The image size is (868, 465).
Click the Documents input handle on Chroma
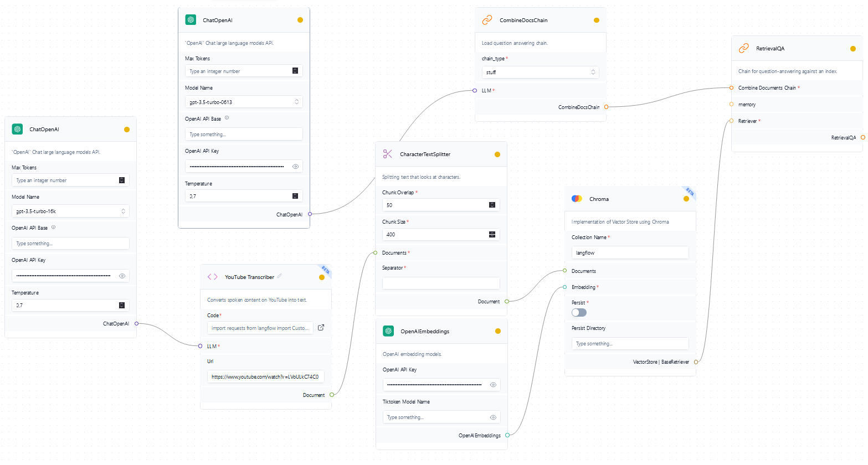pos(564,271)
